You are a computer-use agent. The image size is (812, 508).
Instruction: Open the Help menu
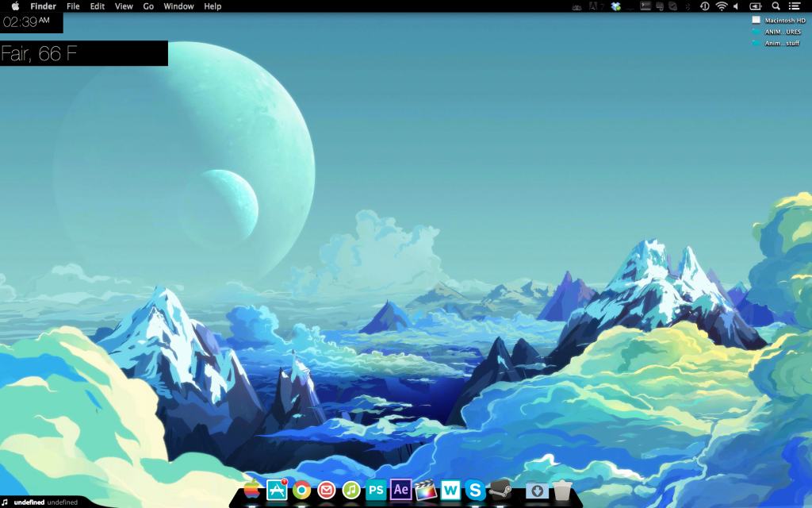tap(213, 6)
